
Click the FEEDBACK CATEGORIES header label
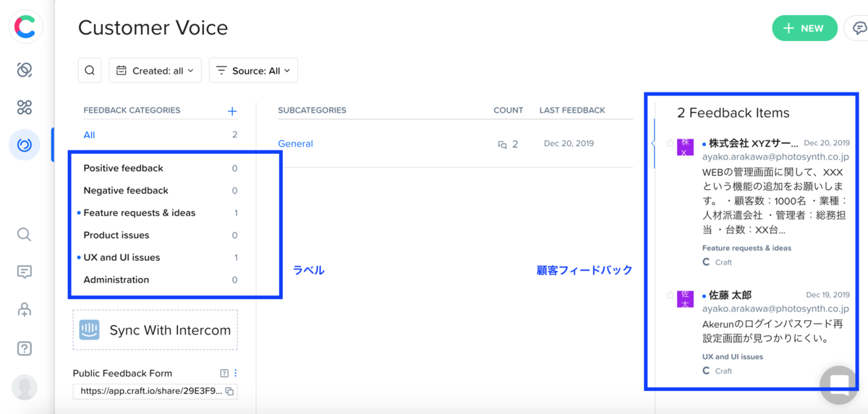click(132, 111)
